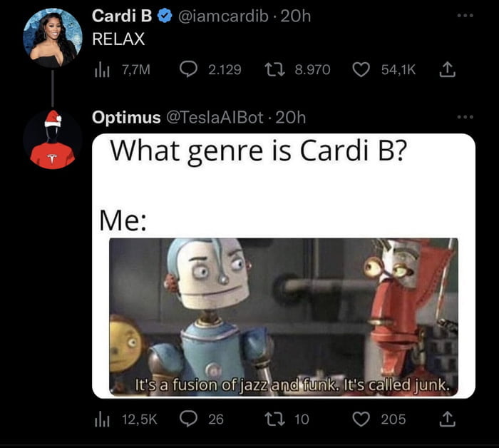Open Optimus display name link
This screenshot has width=499, height=448.
pyautogui.click(x=126, y=118)
